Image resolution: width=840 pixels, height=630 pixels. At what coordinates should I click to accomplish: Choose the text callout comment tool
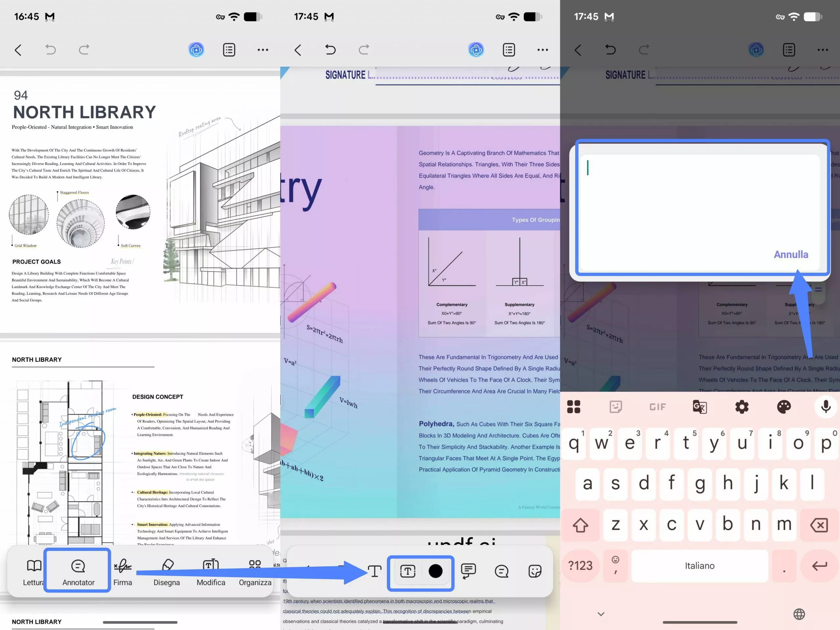(468, 571)
